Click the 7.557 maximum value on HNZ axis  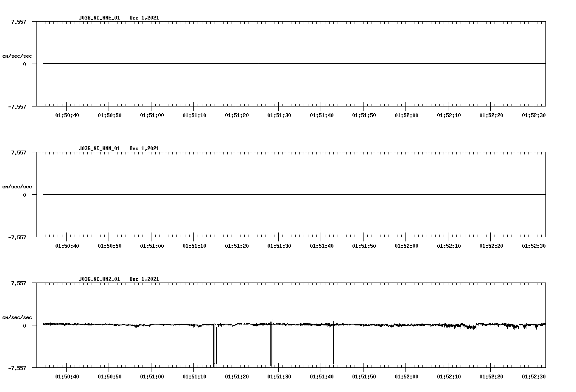pos(18,283)
